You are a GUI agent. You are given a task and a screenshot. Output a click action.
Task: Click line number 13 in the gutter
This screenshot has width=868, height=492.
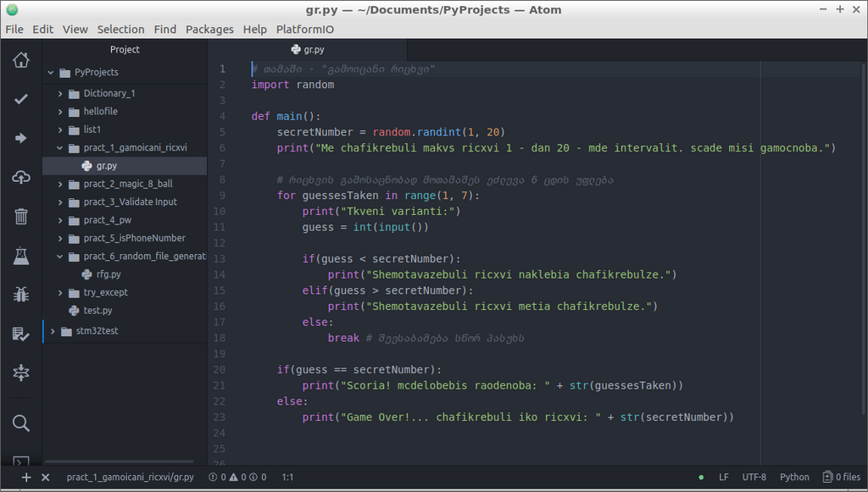tap(220, 259)
